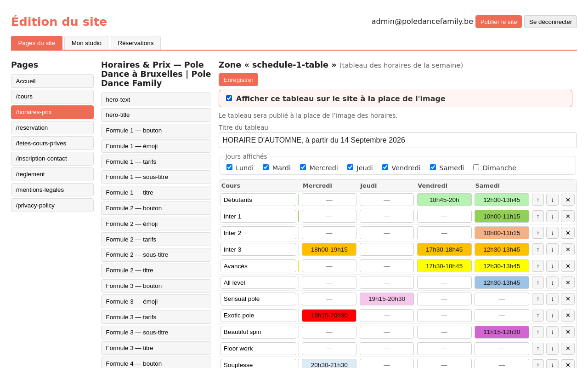
Task: Open the hero-title zone
Action: click(156, 115)
